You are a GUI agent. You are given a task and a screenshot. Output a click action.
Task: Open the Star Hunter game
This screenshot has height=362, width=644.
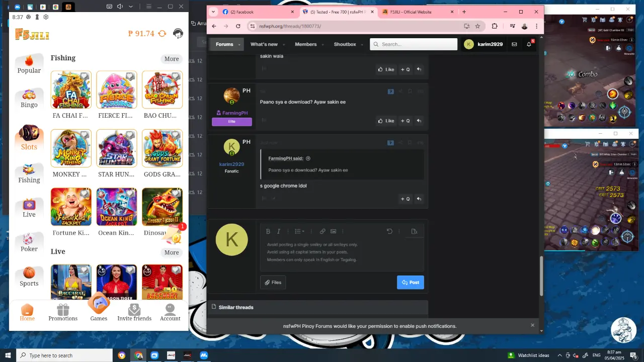click(x=116, y=148)
